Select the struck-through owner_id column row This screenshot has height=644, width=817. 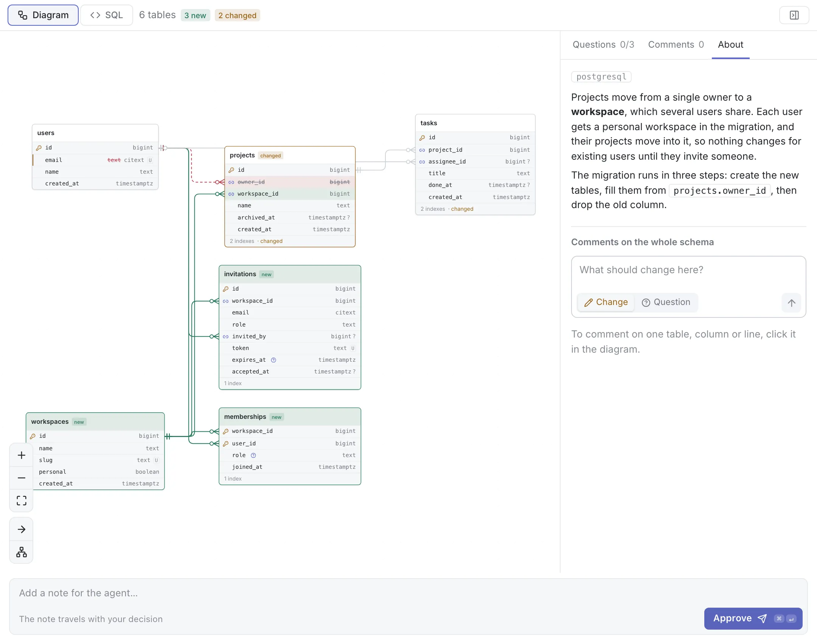tap(290, 182)
